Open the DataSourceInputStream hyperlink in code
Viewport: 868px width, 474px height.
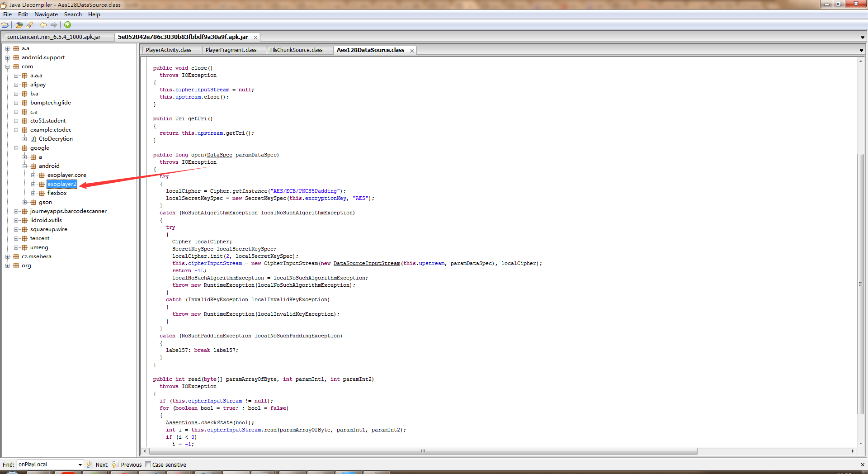366,263
